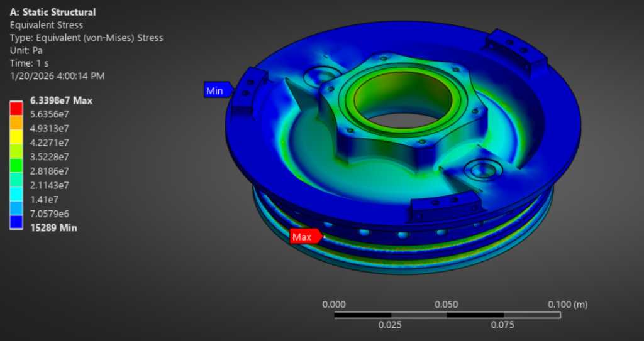Image resolution: width=644 pixels, height=341 pixels.
Task: Select the orange legend color band
Action: [x=17, y=121]
